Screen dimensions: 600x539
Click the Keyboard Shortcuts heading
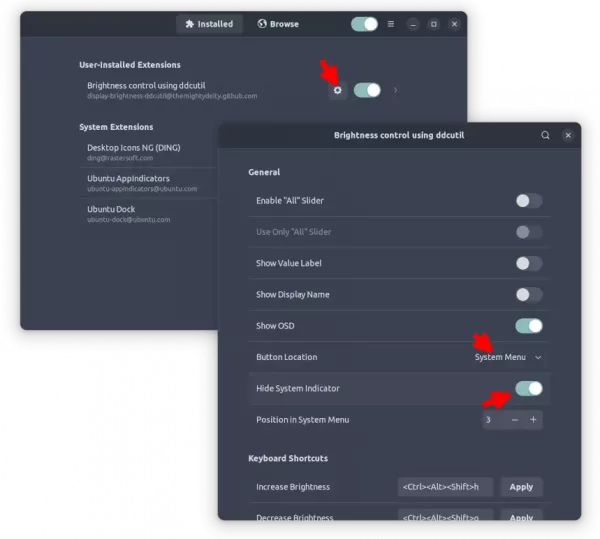[288, 458]
